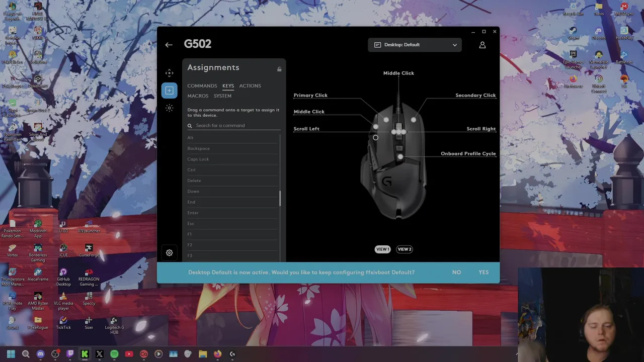The width and height of the screenshot is (644, 362).
Task: Switch mouse diagram to VIEW 2
Action: 405,249
